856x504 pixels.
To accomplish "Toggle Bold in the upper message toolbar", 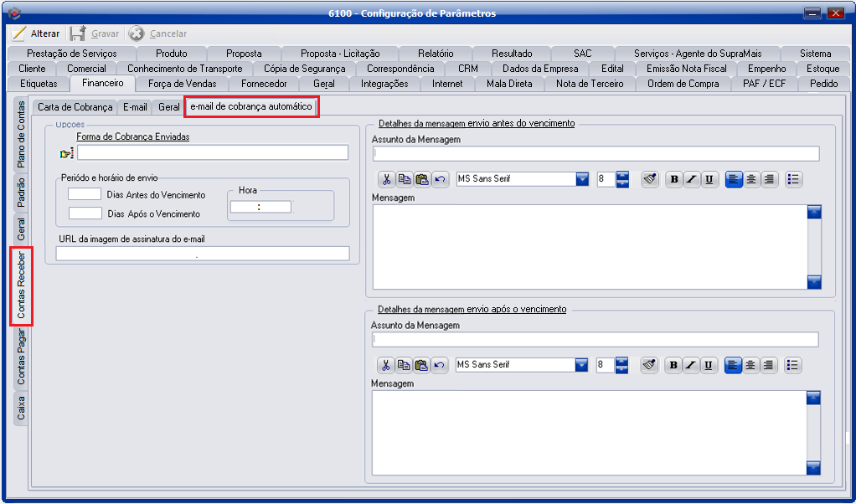I will [674, 179].
